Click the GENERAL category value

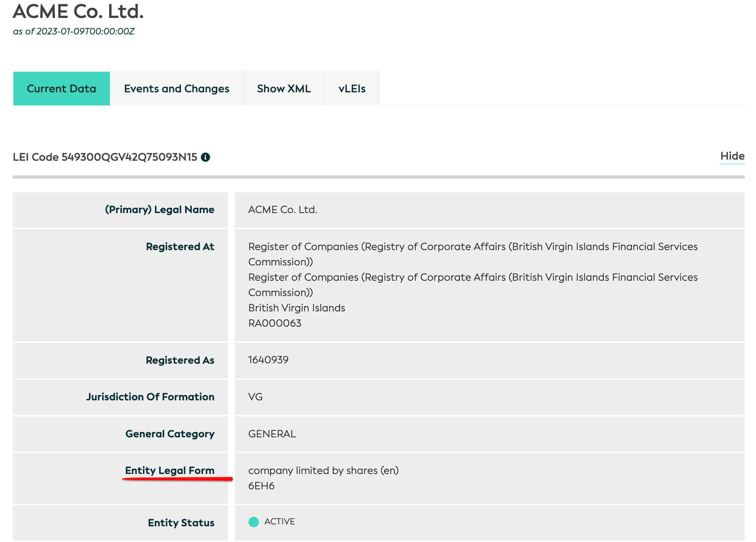pyautogui.click(x=272, y=434)
